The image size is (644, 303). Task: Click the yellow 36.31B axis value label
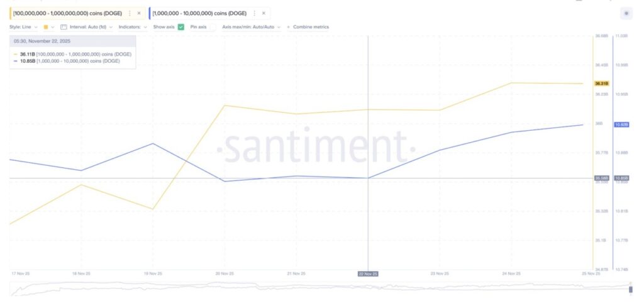tap(601, 83)
